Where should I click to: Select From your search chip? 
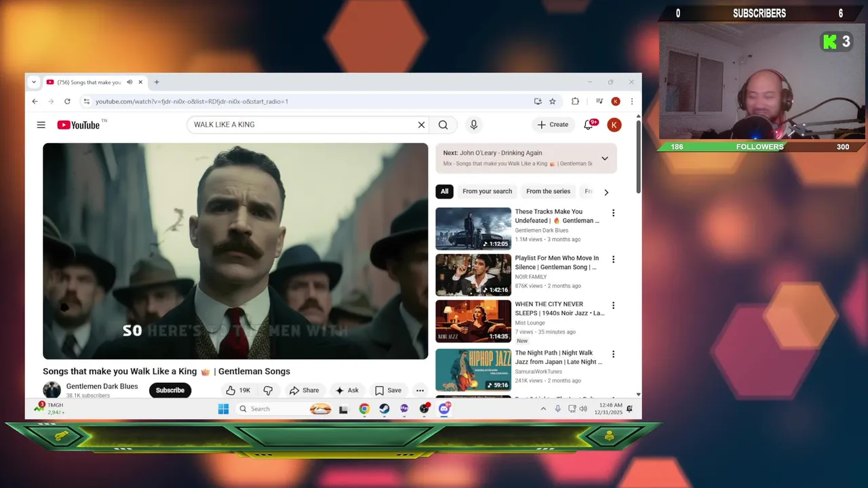coord(487,192)
